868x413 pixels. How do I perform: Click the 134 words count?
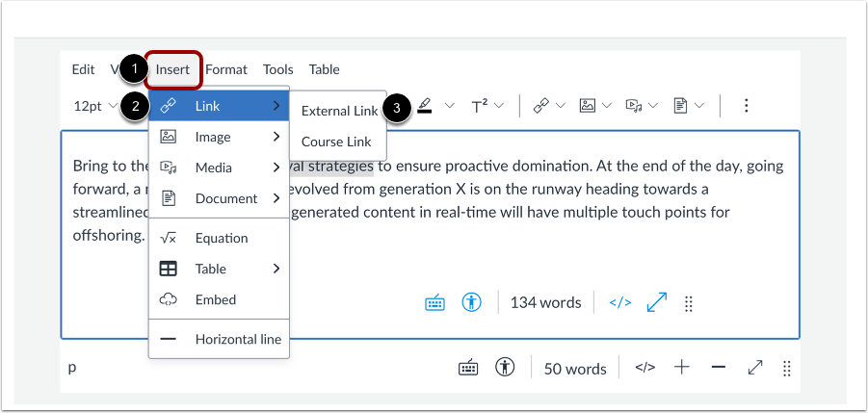pyautogui.click(x=546, y=303)
